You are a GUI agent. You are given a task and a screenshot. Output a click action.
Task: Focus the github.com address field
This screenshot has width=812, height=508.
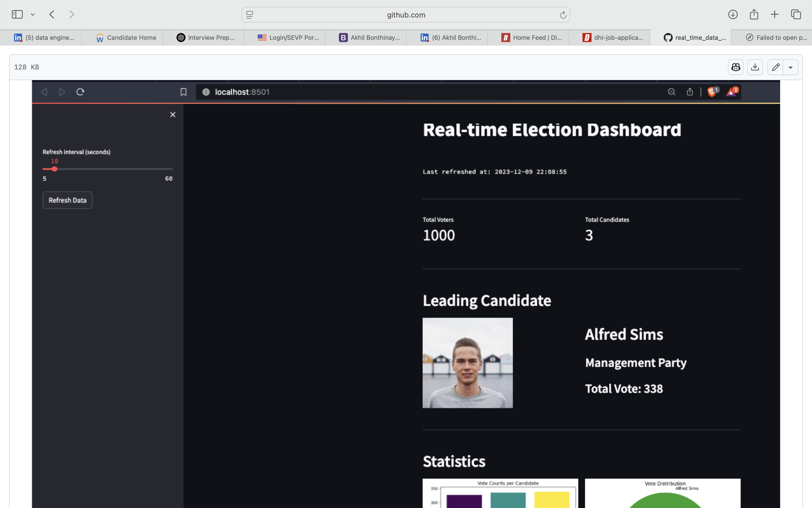point(406,15)
